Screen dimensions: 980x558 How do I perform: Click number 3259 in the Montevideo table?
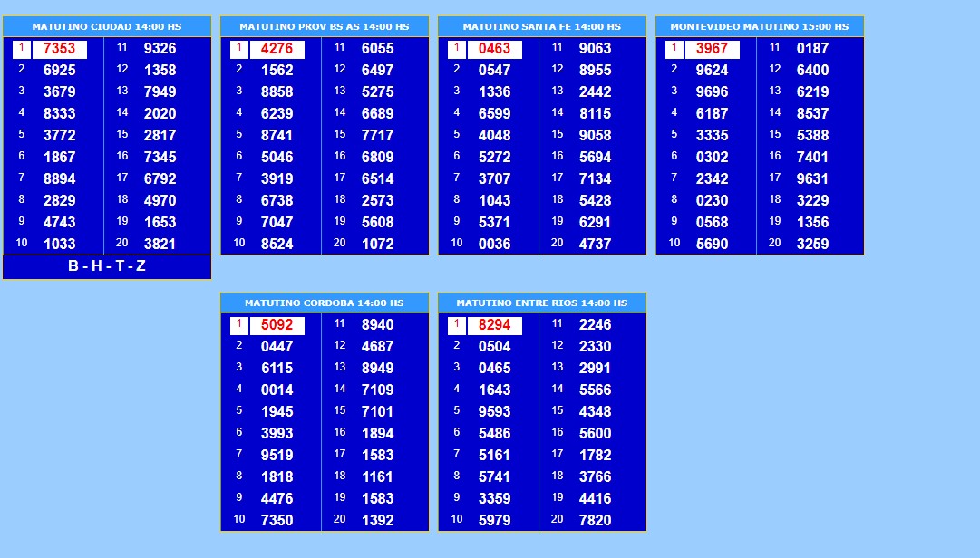point(812,244)
